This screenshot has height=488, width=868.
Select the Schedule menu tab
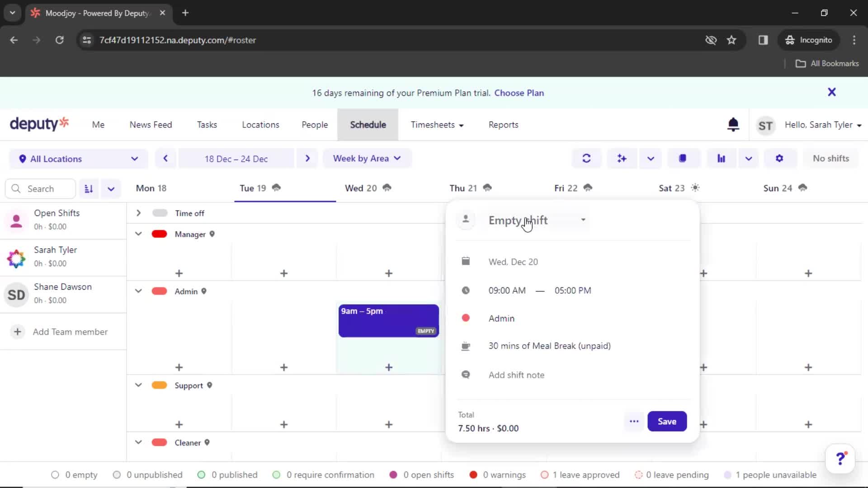pos(368,125)
